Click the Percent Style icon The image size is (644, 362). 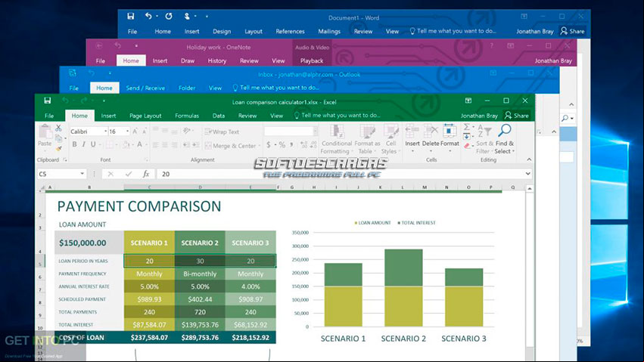point(282,144)
